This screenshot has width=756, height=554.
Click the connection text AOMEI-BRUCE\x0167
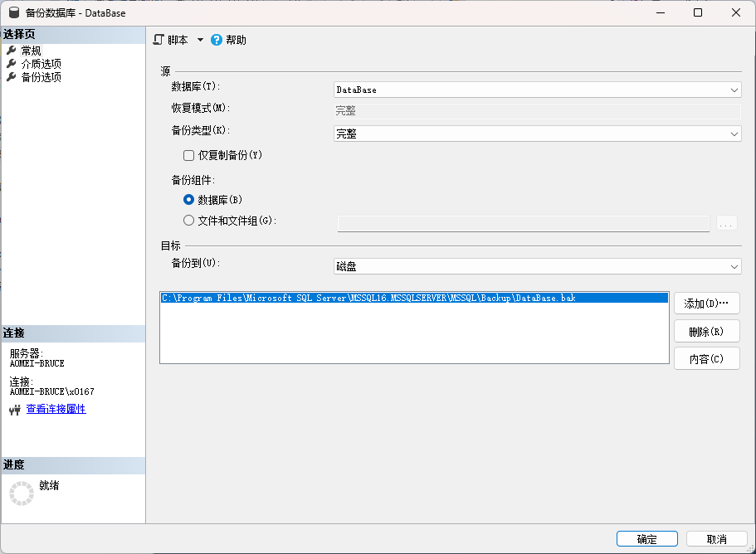click(x=52, y=391)
